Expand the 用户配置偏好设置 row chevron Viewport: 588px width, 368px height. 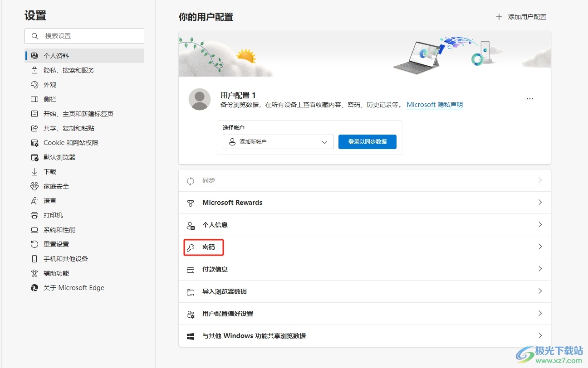tap(540, 314)
